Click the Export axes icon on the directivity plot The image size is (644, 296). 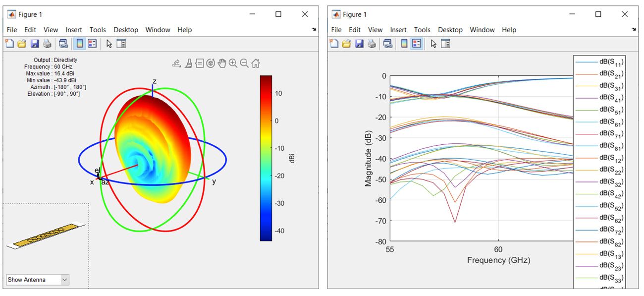[x=176, y=63]
